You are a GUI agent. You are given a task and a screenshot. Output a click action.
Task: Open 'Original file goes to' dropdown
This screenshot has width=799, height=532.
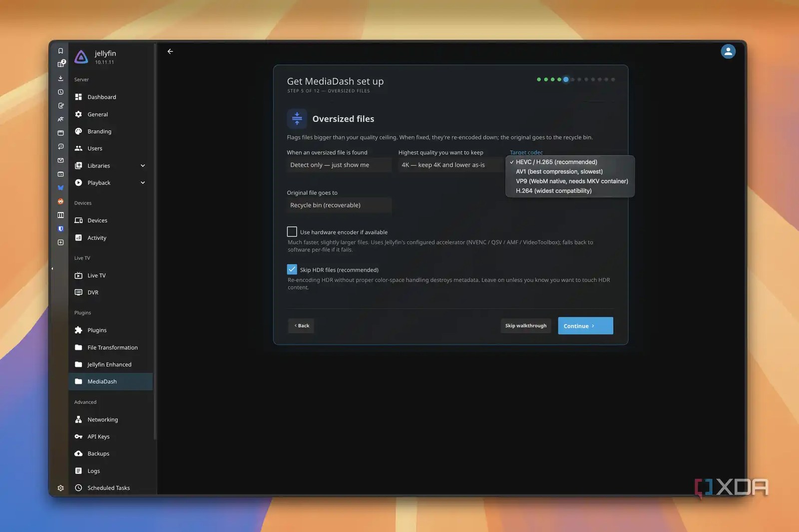pos(339,205)
